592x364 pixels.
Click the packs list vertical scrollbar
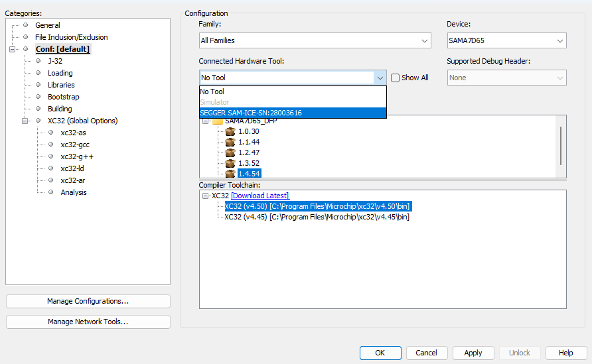[x=561, y=146]
